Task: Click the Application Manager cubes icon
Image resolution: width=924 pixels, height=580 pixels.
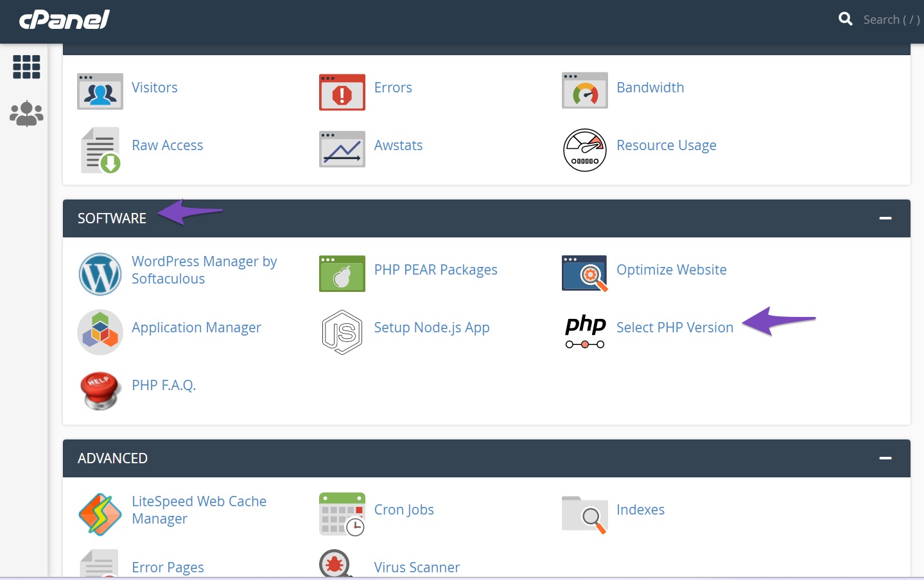Action: [x=100, y=332]
